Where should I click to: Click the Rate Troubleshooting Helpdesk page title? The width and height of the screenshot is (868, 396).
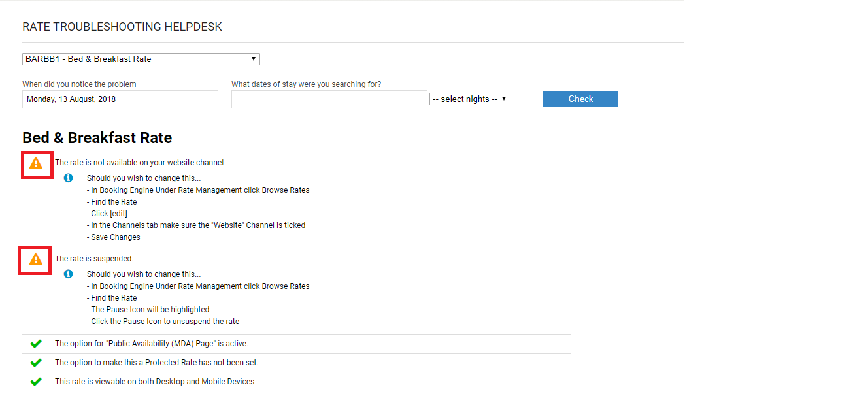click(122, 27)
